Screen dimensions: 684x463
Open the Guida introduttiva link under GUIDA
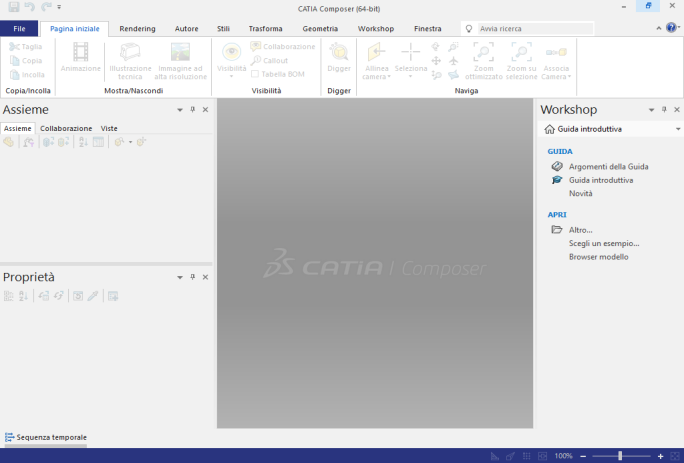[x=601, y=180]
